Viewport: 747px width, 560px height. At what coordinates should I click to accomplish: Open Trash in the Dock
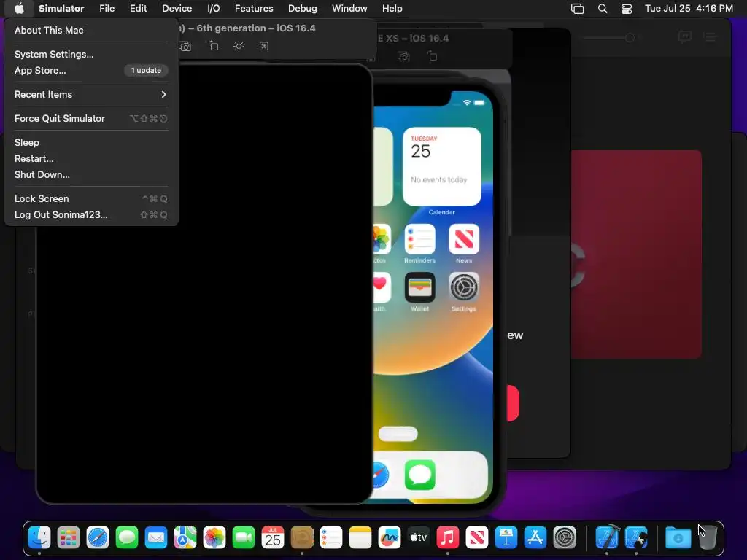tap(708, 538)
